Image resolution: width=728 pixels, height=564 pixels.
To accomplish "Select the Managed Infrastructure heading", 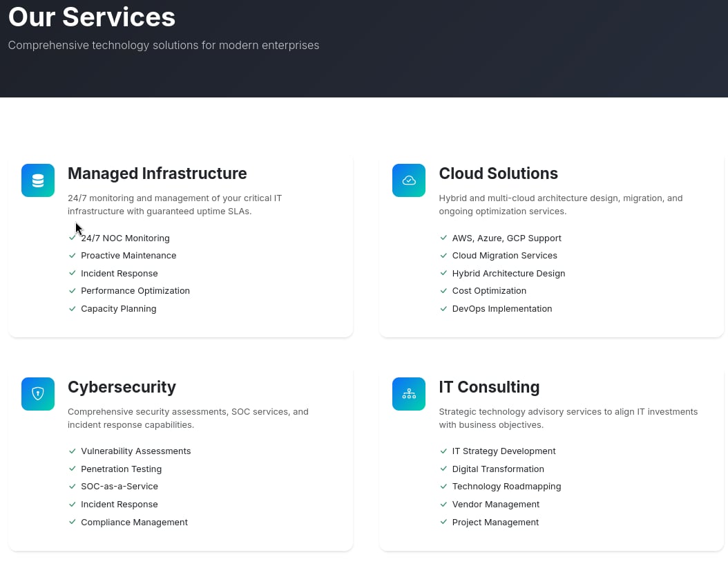I will coord(157,173).
